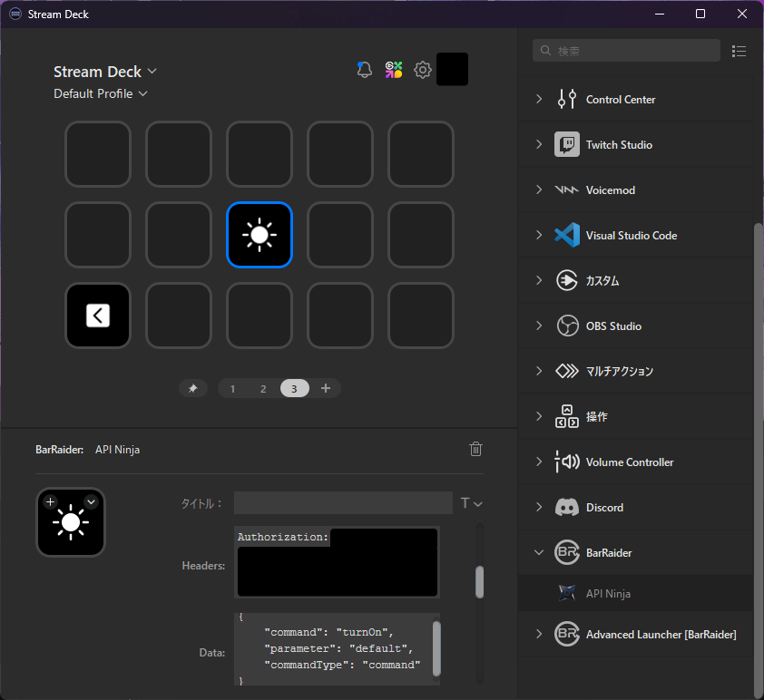764x700 pixels.
Task: Expand the Advanced Launcher [BarRaider] chevron
Action: point(539,635)
